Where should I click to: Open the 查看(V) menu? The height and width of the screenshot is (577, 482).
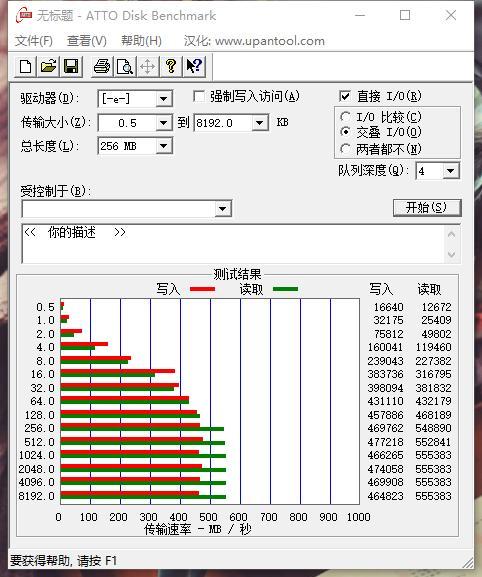[x=86, y=41]
